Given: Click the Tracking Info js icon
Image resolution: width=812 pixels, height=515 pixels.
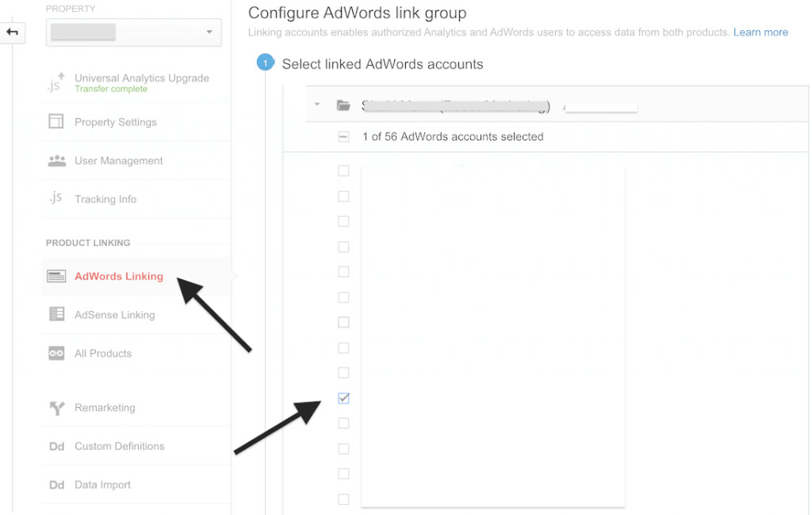Looking at the screenshot, I should click(56, 198).
